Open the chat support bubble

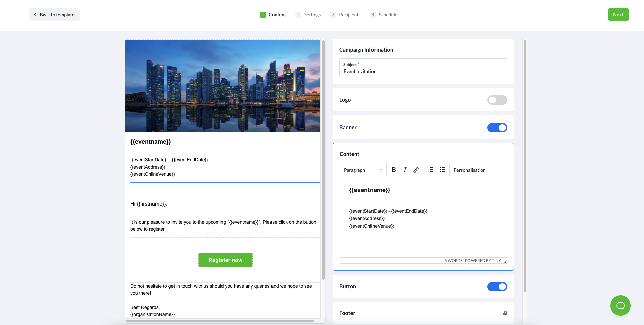pos(620,305)
